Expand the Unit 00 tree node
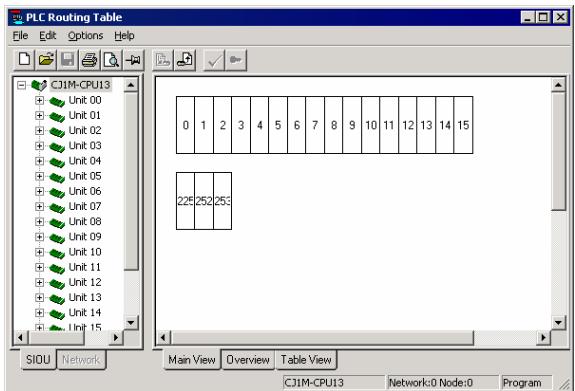This screenshot has height=391, width=575. click(39, 100)
